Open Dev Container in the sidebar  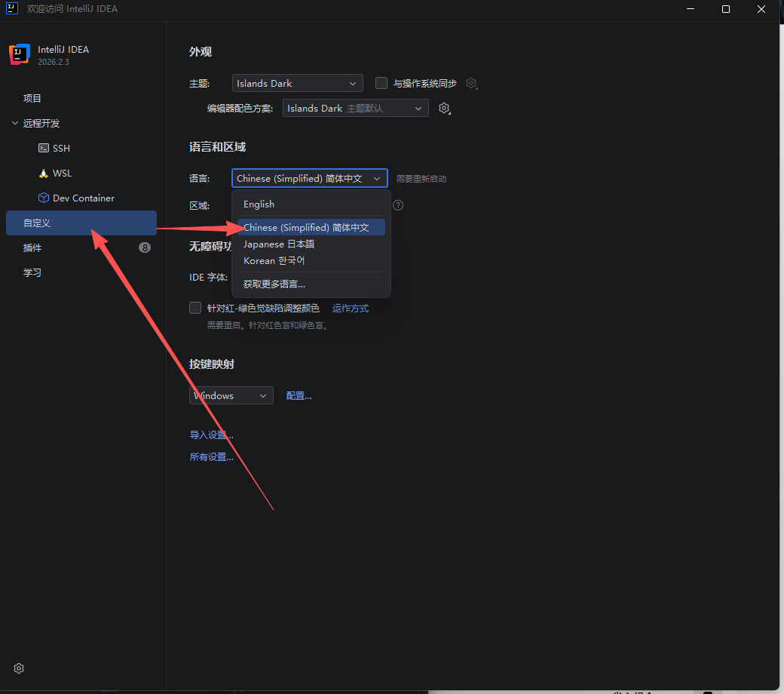[76, 198]
